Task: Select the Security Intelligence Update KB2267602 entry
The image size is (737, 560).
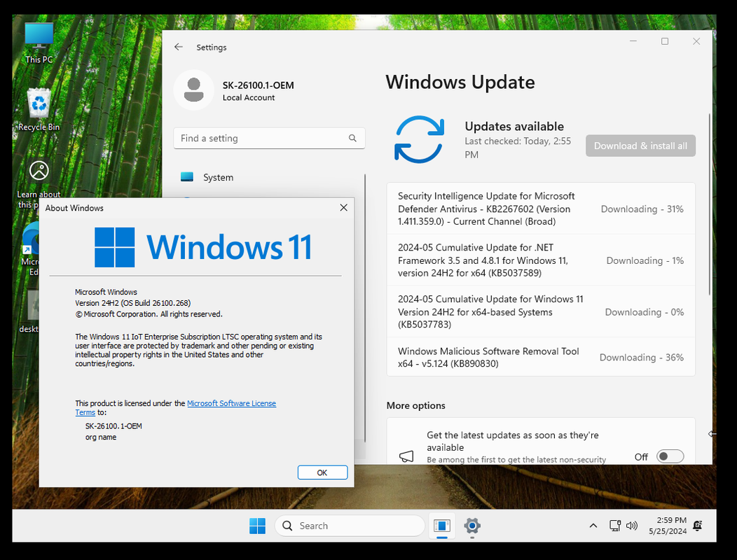Action: (541, 209)
